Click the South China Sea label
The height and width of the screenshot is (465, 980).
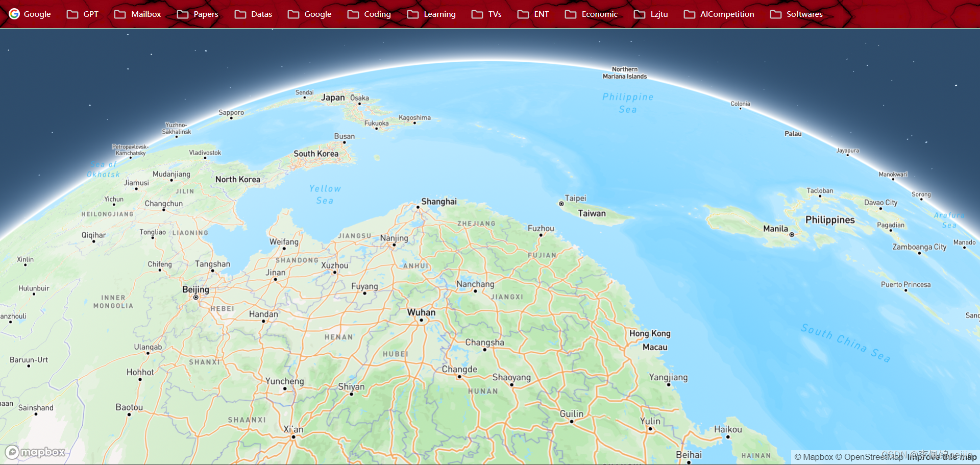(x=846, y=343)
